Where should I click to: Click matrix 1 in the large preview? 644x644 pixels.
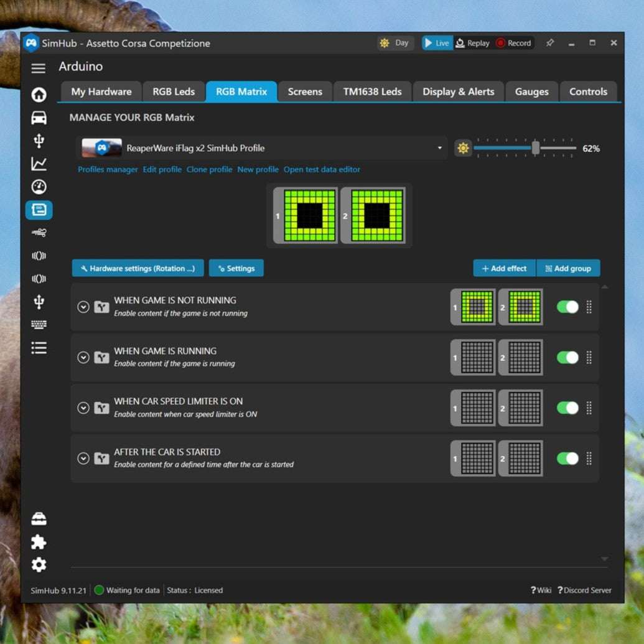(306, 216)
